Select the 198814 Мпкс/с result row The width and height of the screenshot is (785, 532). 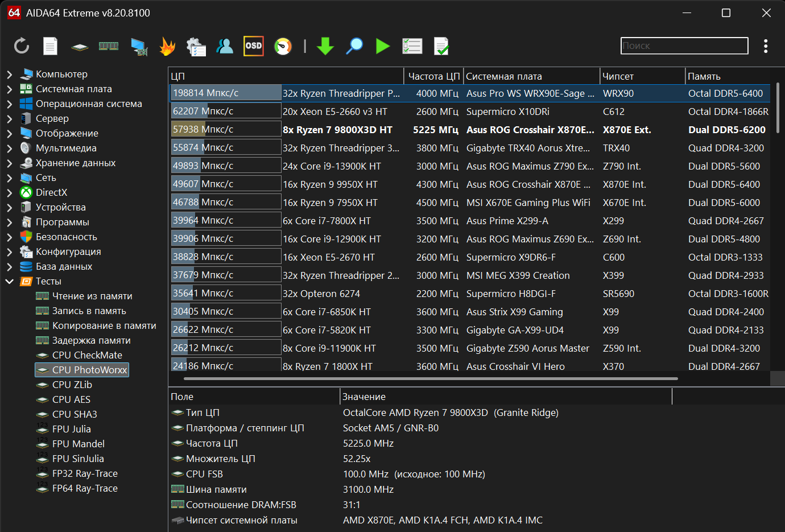click(x=470, y=93)
